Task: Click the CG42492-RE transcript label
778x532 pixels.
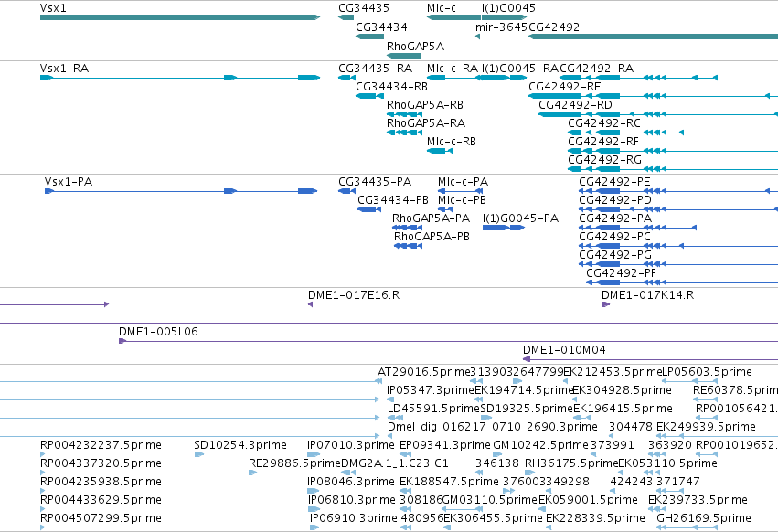Action: pyautogui.click(x=565, y=86)
